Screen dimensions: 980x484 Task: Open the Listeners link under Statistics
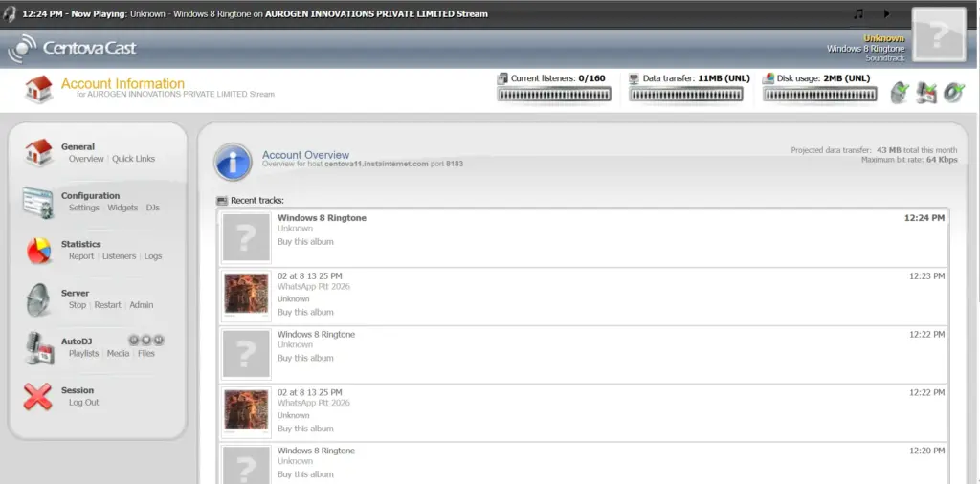(120, 256)
